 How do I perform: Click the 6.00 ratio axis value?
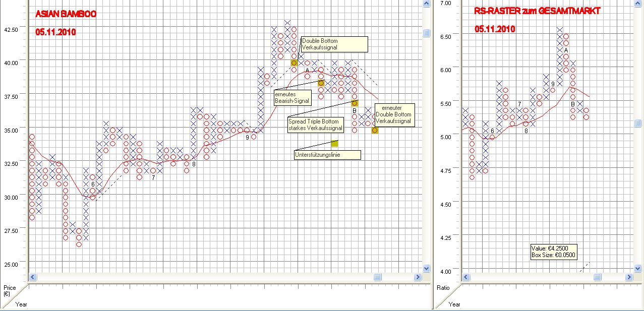coord(445,70)
